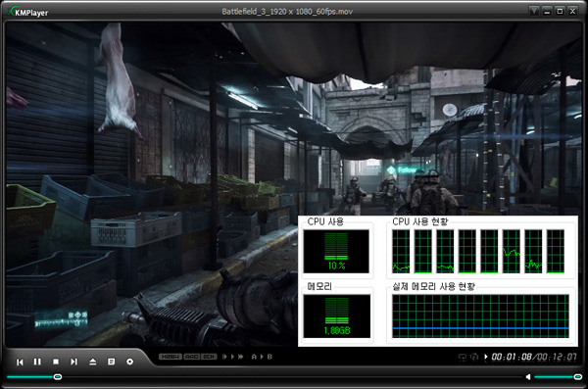Open the KMPlayer logo main menu
The height and width of the screenshot is (389, 588).
pos(28,12)
